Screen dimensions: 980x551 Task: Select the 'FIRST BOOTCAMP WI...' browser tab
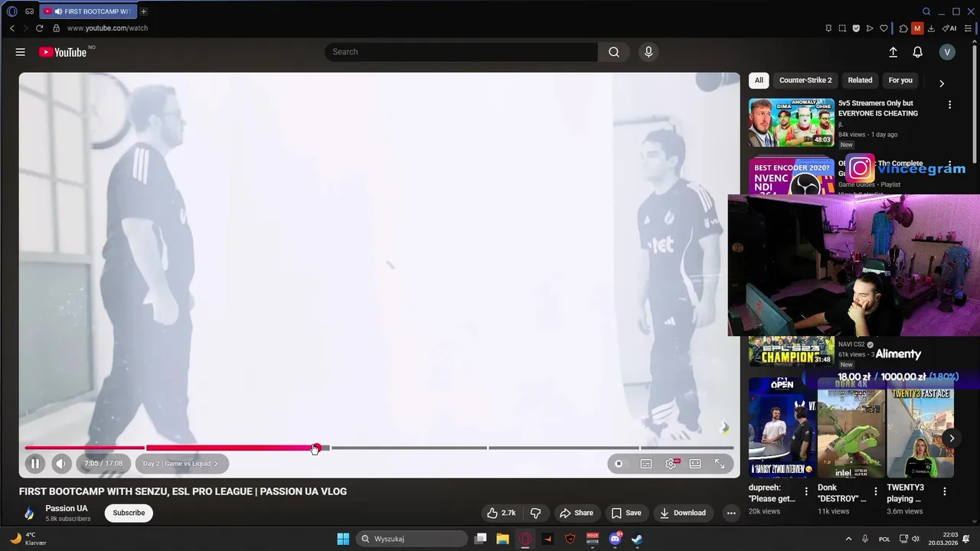click(x=88, y=11)
